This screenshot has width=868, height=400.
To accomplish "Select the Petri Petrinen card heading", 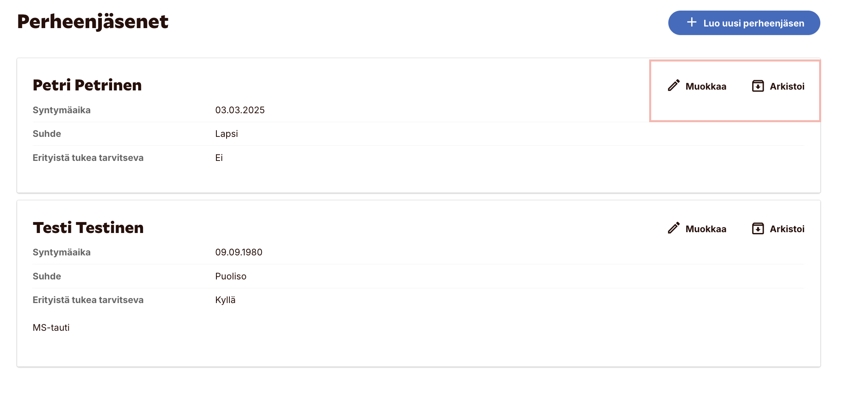I will click(87, 85).
